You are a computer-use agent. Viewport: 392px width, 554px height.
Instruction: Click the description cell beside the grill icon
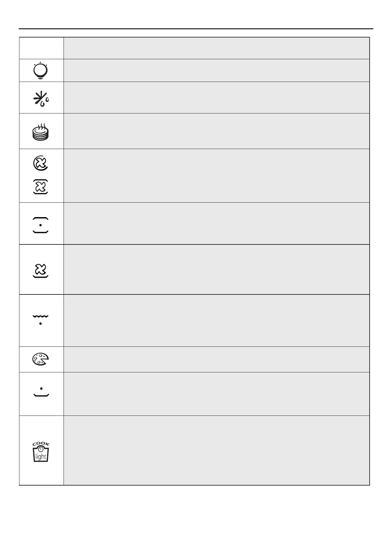pos(216,320)
